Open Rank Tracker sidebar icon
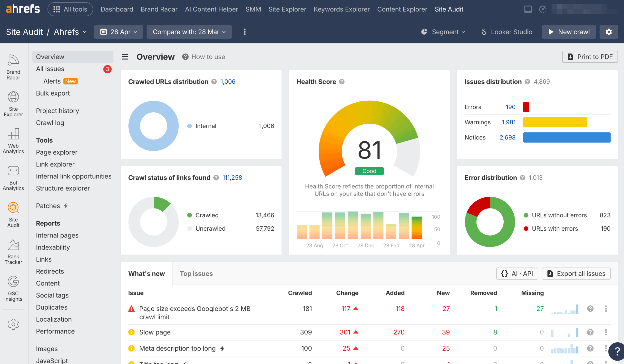624x364 pixels. (13, 252)
